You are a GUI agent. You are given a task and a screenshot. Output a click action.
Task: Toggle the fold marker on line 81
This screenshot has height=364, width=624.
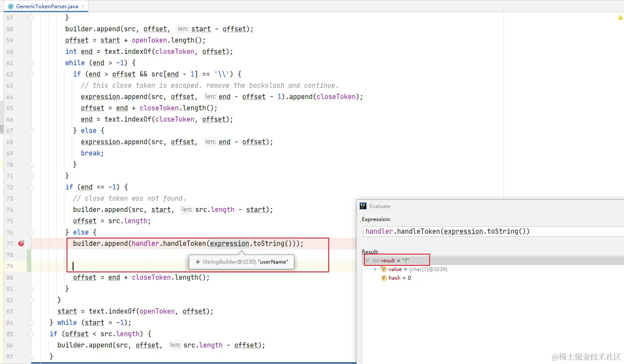pos(31,289)
